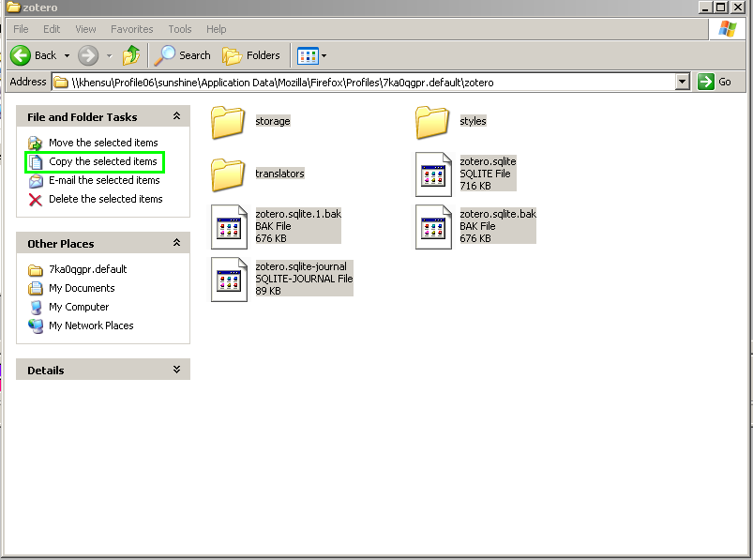This screenshot has width=753, height=560.
Task: Click Delete the selected items
Action: (106, 199)
